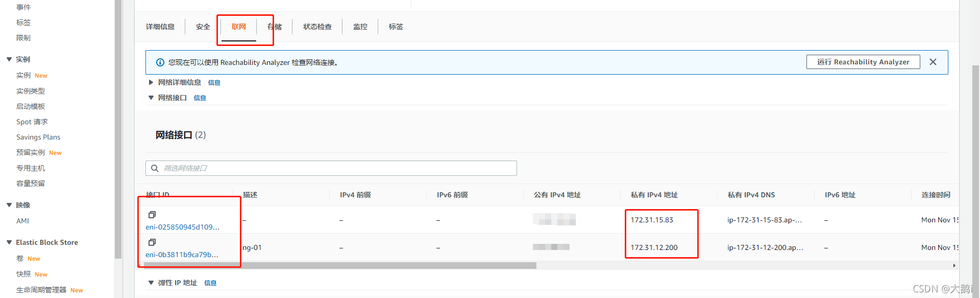Expand 网络详细信息 section
Viewport: 980px width, 298px height.
point(151,82)
